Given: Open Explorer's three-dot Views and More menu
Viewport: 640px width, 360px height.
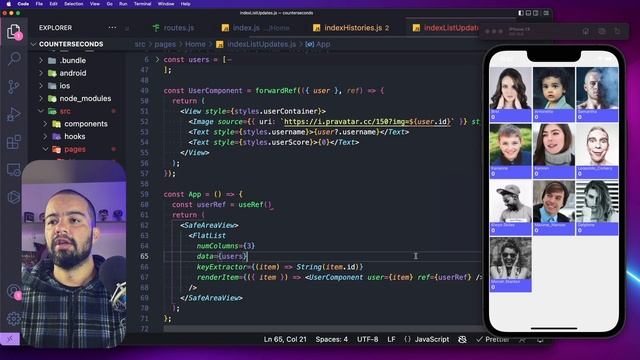Looking at the screenshot, I should tap(112, 27).
